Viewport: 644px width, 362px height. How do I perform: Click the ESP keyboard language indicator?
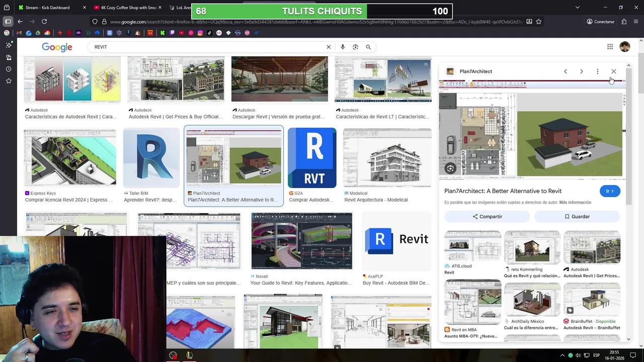596,355
